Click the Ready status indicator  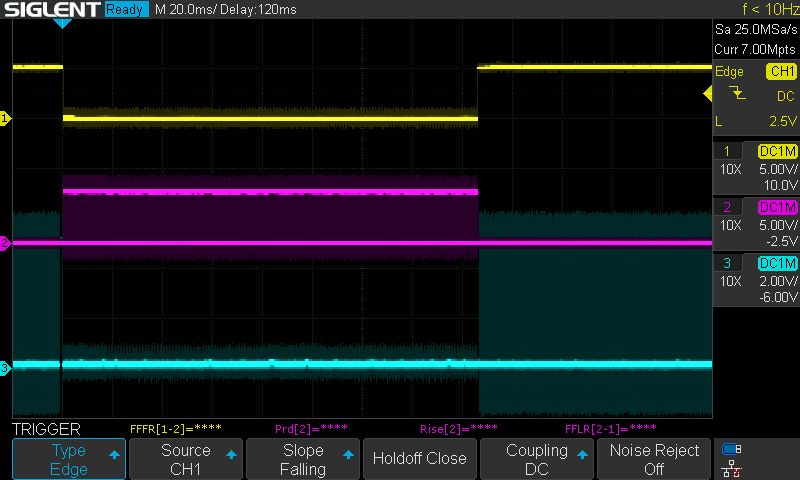127,9
